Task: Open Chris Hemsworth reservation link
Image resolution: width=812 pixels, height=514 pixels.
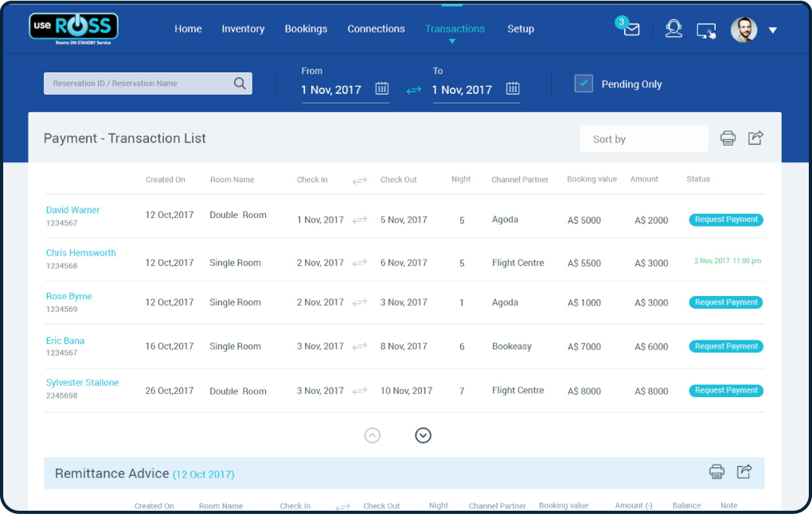Action: pos(80,253)
